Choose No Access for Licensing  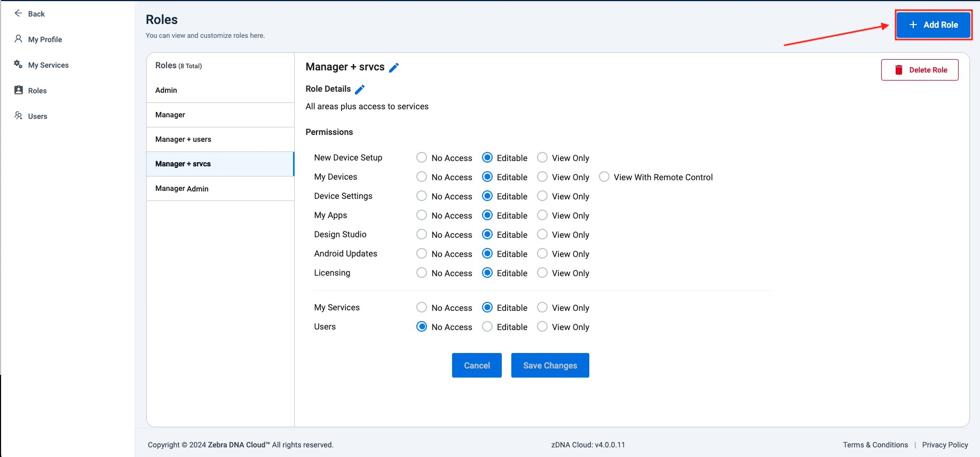point(422,273)
